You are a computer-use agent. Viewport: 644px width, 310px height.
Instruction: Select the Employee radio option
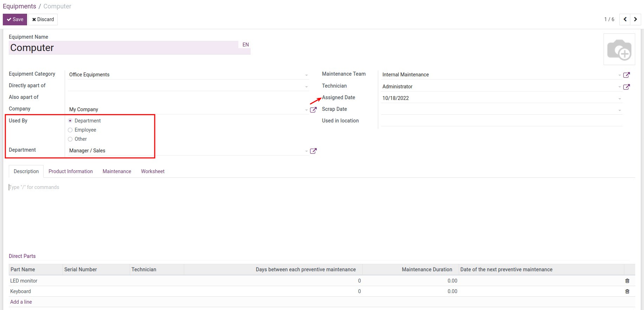(70, 130)
